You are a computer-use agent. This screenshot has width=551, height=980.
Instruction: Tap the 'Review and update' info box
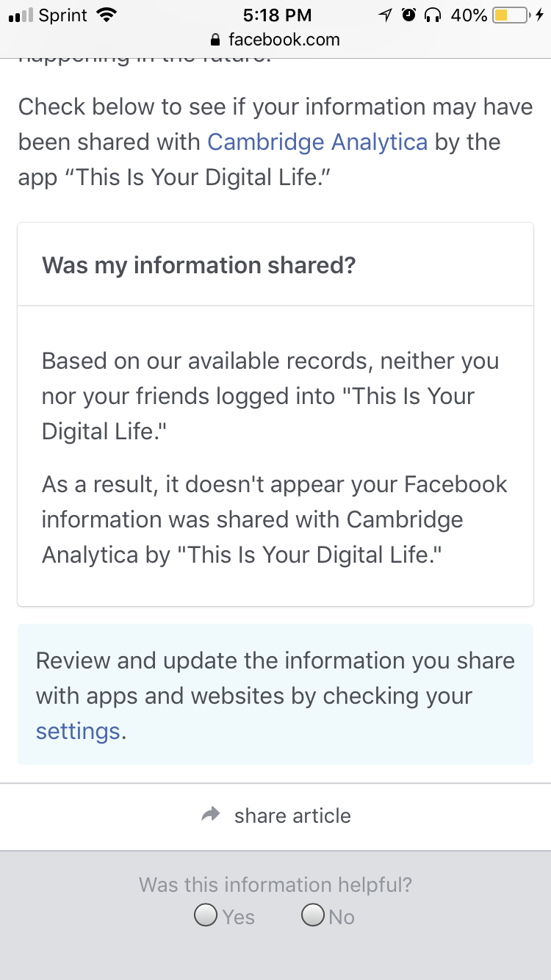tap(275, 695)
